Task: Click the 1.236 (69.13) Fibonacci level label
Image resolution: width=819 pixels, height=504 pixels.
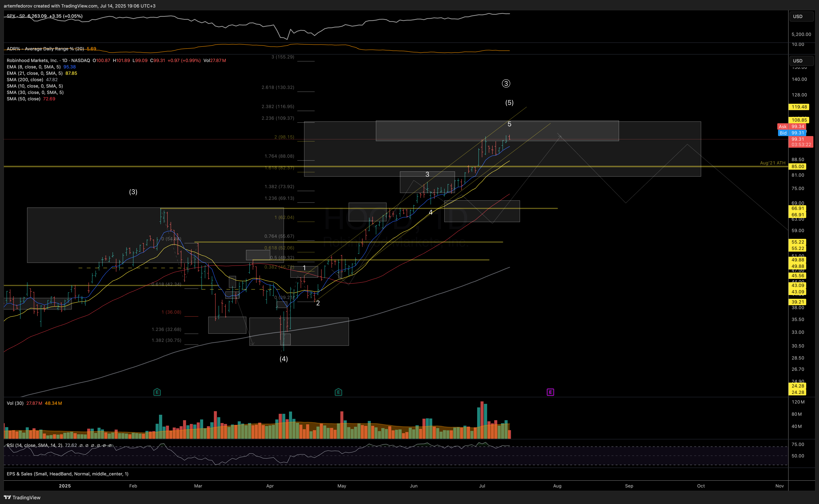Action: point(279,198)
